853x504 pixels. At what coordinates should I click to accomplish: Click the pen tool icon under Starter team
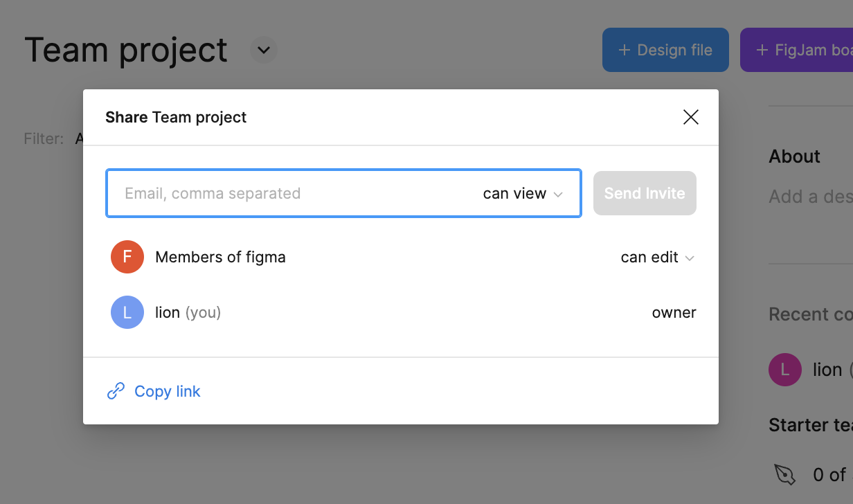pos(784,474)
